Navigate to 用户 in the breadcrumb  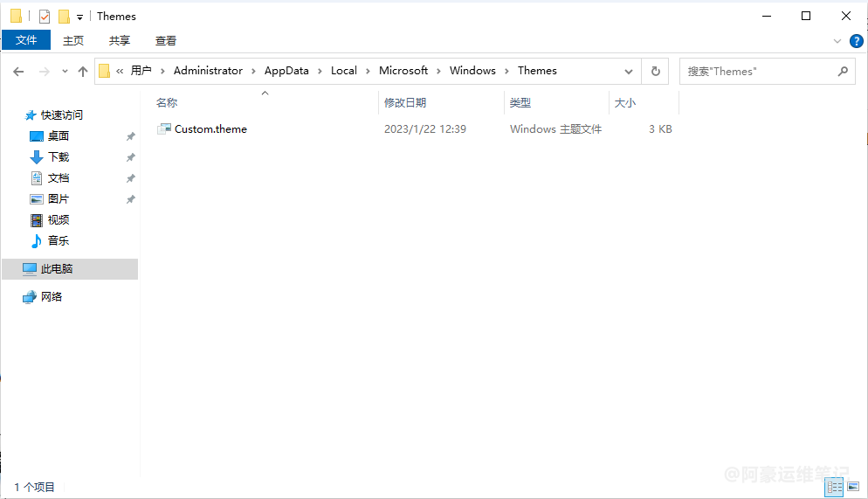pos(141,70)
